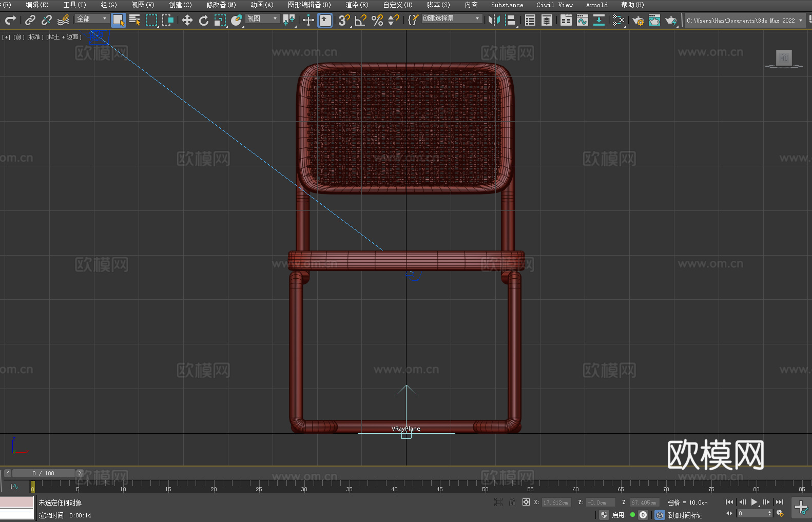Click Bind to Space Warp icon
812x522 pixels.
(x=63, y=20)
